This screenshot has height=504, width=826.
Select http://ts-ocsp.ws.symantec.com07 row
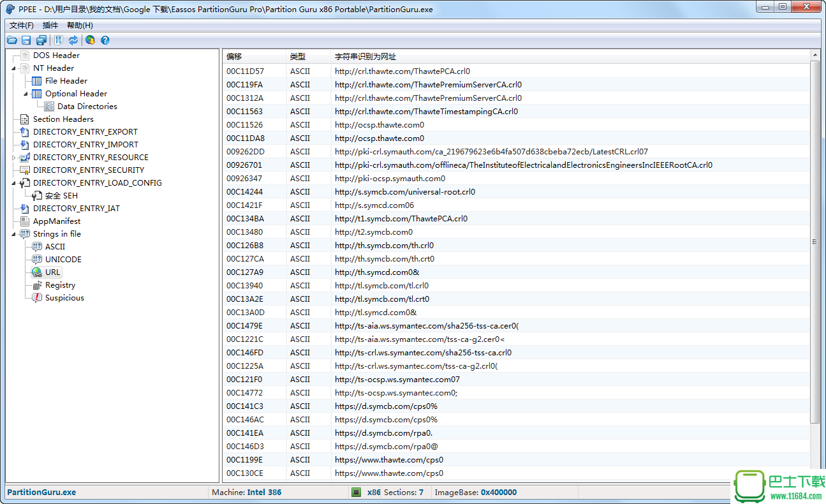517,379
